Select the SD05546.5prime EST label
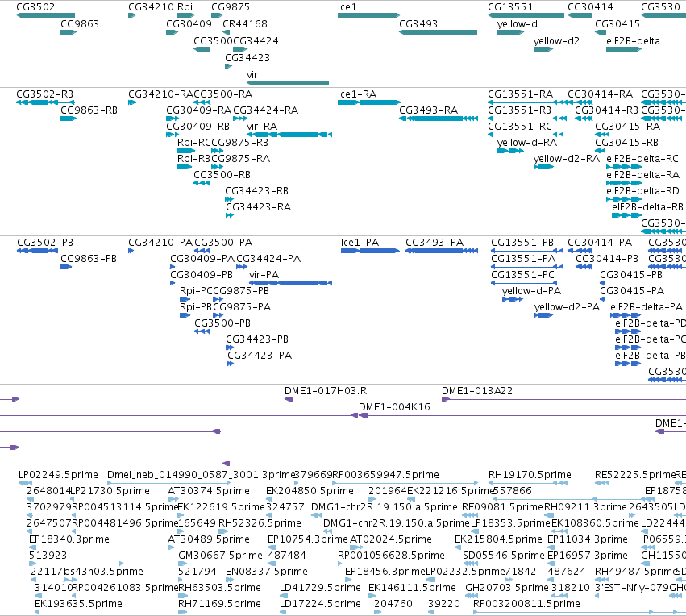The image size is (686, 616). [504, 556]
